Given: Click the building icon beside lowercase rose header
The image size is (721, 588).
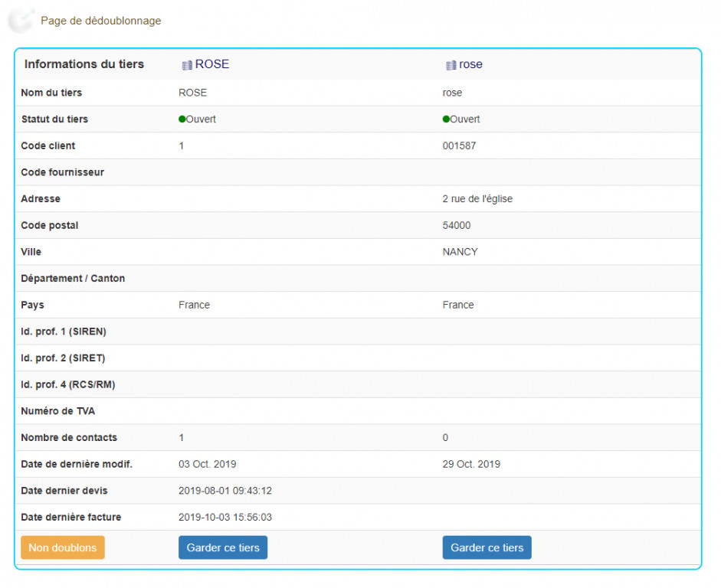Looking at the screenshot, I should 451,65.
